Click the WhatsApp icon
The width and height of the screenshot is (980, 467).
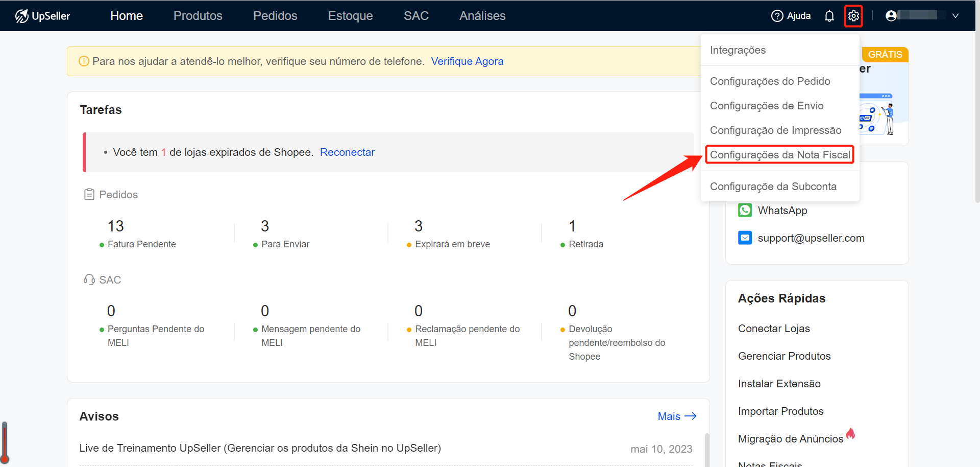pyautogui.click(x=745, y=210)
